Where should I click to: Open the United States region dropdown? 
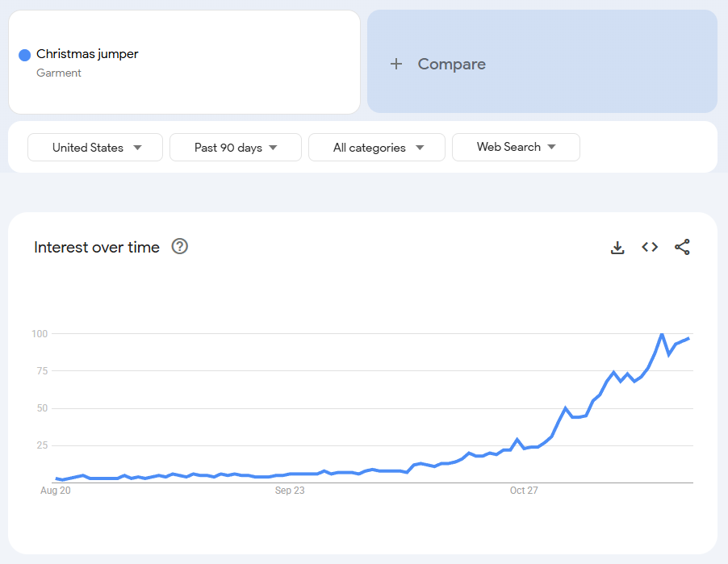(x=95, y=148)
